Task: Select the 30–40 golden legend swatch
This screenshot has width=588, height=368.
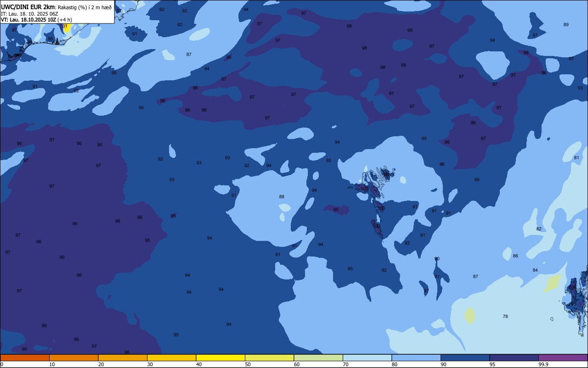Action: [171, 357]
